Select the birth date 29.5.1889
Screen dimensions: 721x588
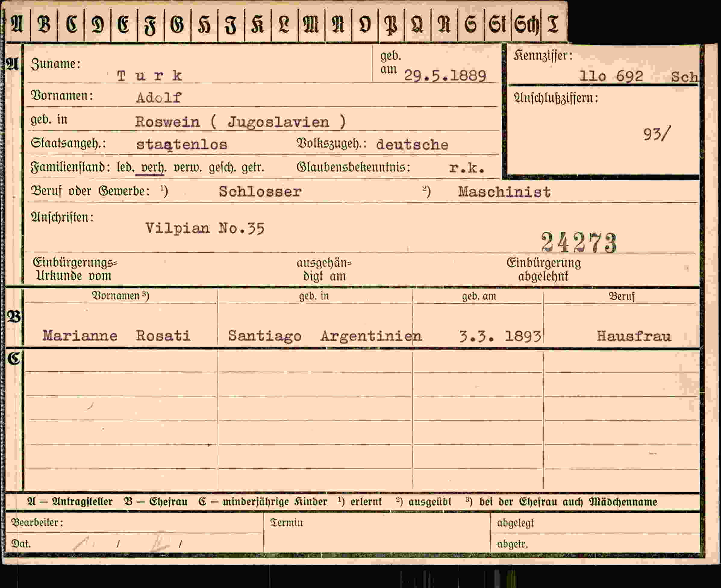[445, 76]
